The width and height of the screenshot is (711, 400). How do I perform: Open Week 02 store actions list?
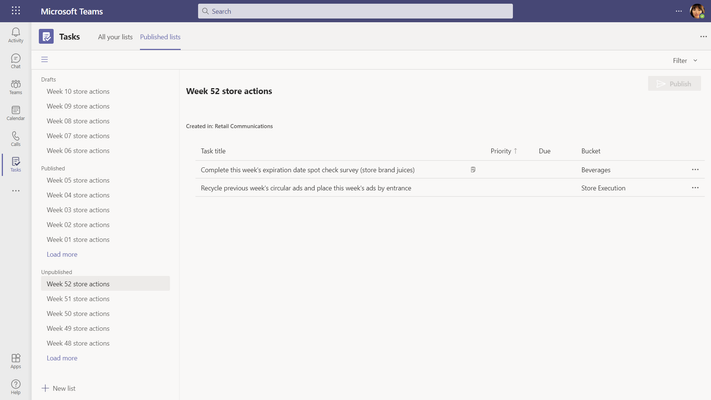point(78,225)
